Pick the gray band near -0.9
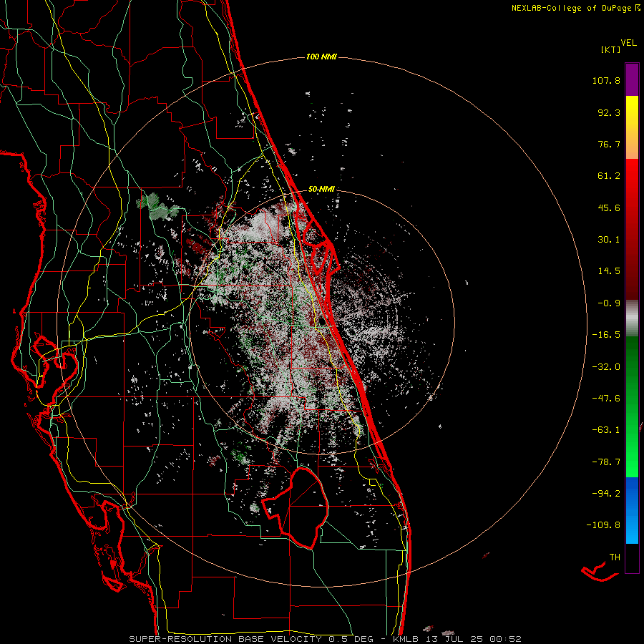The width and height of the screenshot is (644, 644). coord(632,318)
